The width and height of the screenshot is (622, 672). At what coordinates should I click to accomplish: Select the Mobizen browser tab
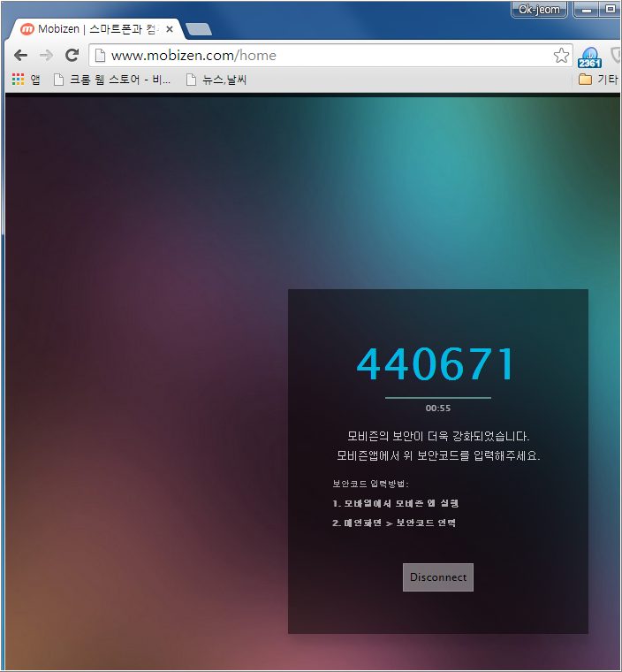point(96,29)
